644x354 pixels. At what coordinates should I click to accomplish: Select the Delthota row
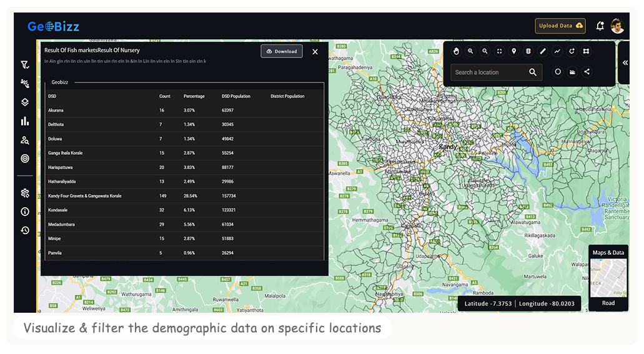pos(185,124)
